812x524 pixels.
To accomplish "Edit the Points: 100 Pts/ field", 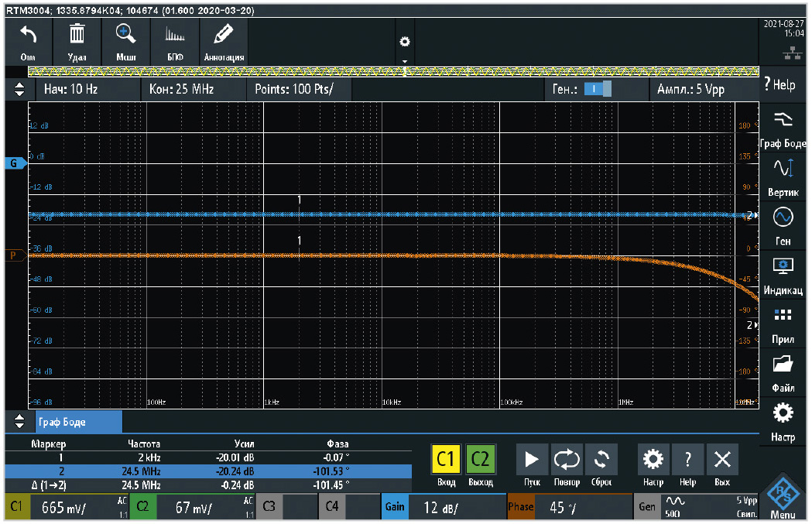I will click(x=300, y=89).
